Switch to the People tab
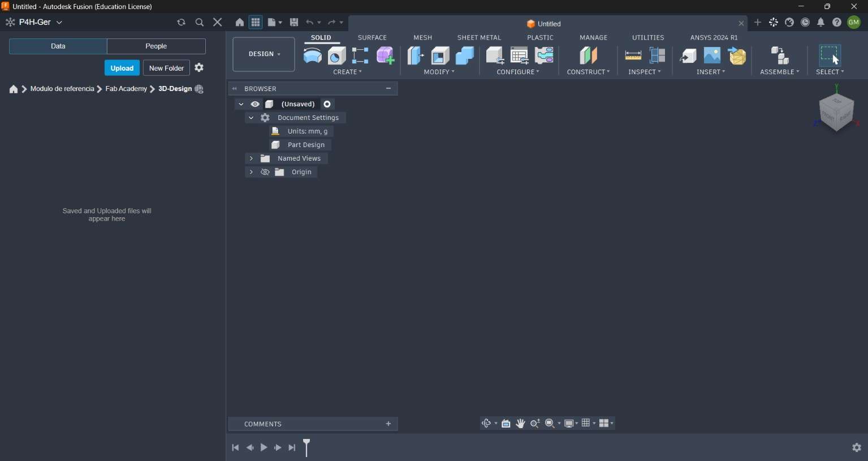 click(x=156, y=46)
